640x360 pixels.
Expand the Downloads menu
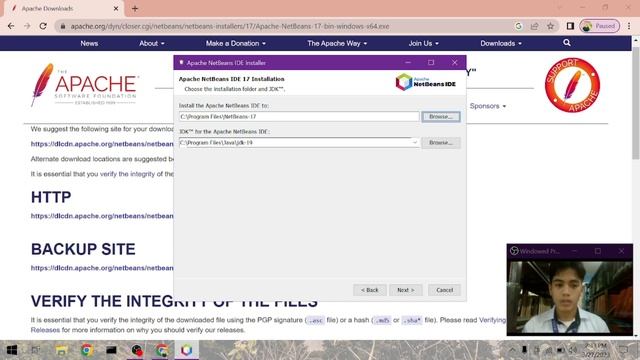click(x=501, y=43)
